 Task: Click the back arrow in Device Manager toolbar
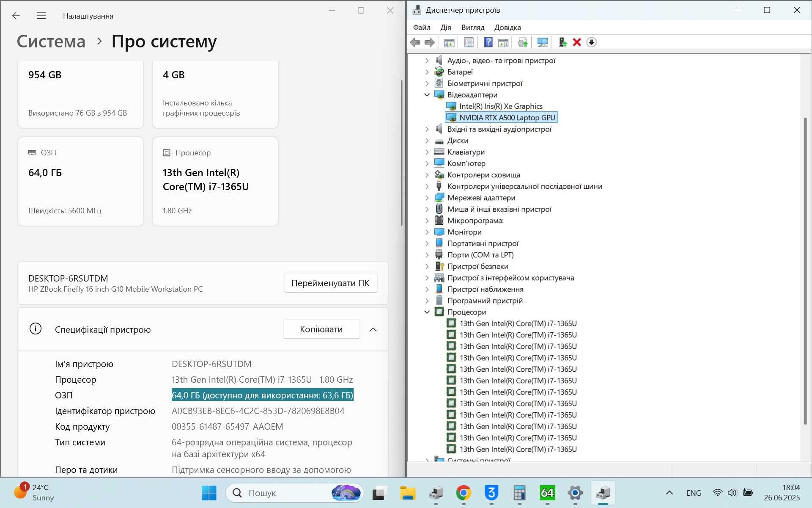click(415, 42)
